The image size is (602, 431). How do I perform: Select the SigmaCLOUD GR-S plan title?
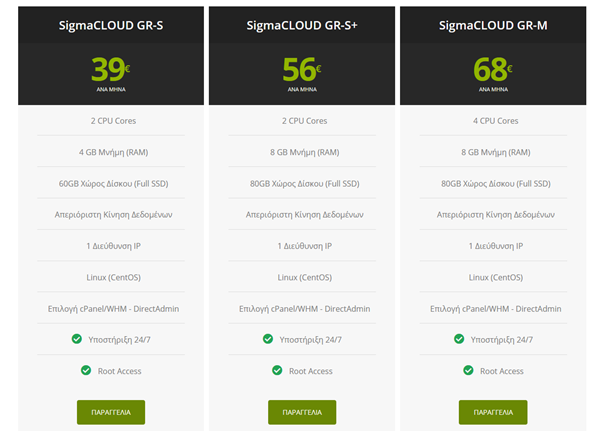(x=111, y=24)
